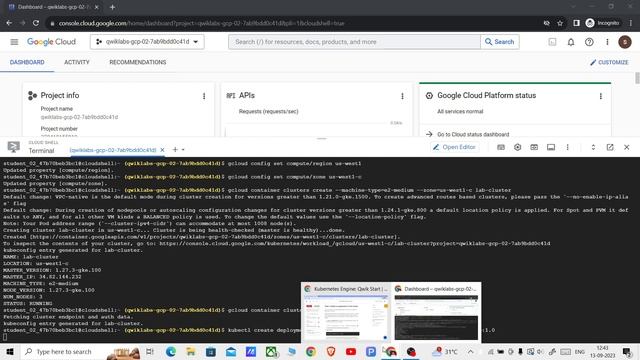Click the Google Cloud logo
640x360 pixels.
pyautogui.click(x=51, y=42)
